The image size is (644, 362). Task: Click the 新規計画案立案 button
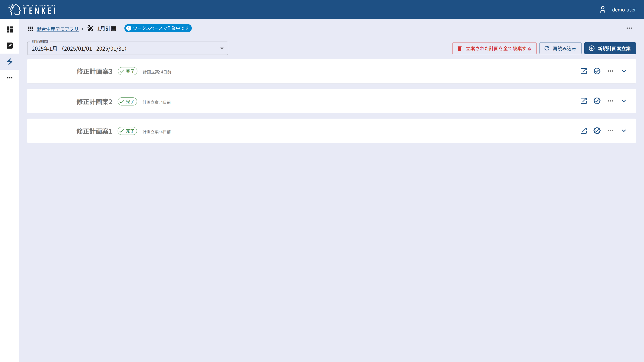610,48
